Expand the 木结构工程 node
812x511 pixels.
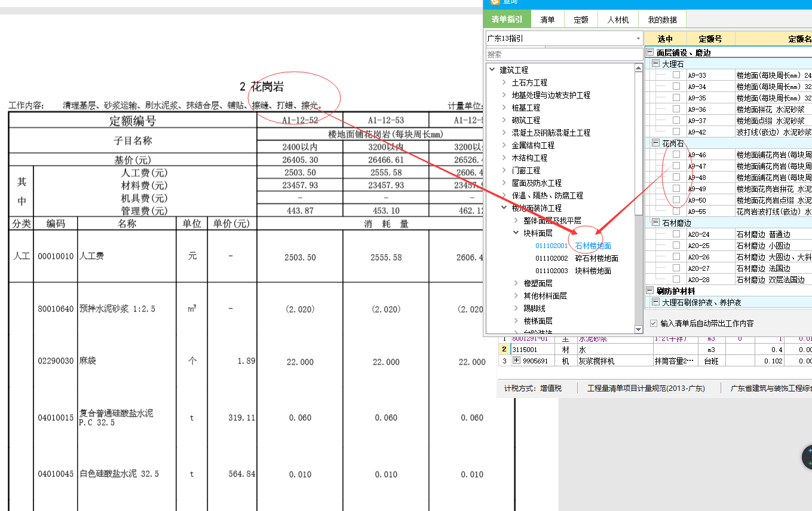pyautogui.click(x=504, y=158)
